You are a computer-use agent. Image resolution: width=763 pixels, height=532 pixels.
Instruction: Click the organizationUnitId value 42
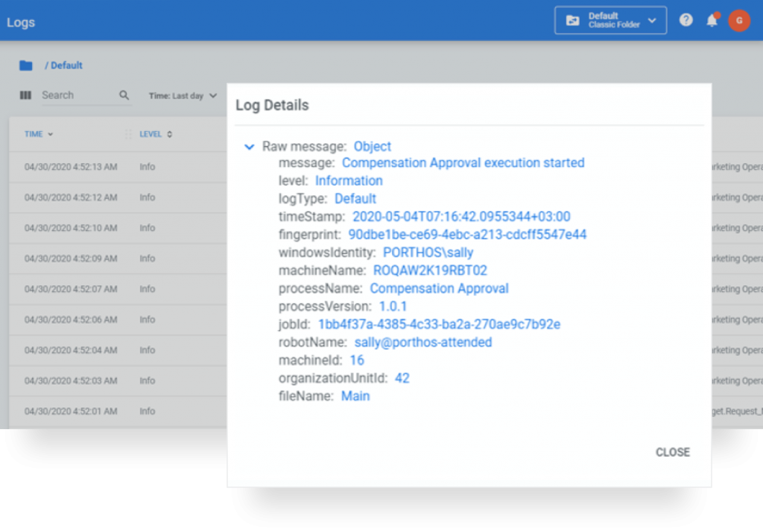402,379
